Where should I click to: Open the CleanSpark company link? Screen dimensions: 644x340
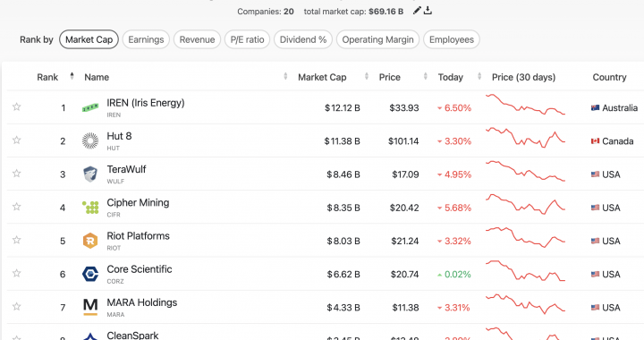pos(132,335)
